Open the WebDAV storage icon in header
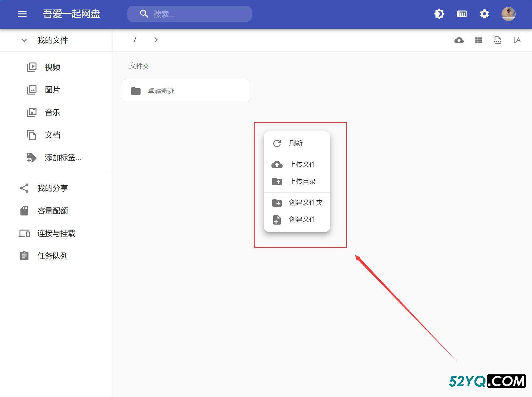Screen dimensions: 532x397 tap(462, 14)
